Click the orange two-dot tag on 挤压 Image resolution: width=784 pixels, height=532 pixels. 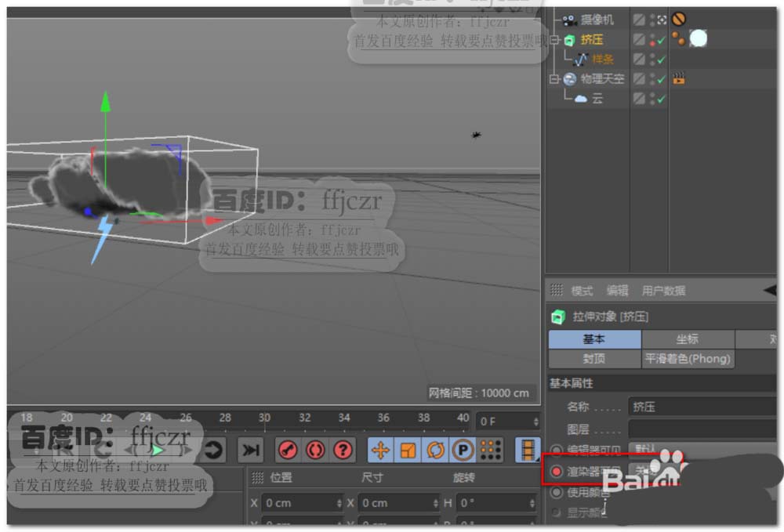point(678,39)
